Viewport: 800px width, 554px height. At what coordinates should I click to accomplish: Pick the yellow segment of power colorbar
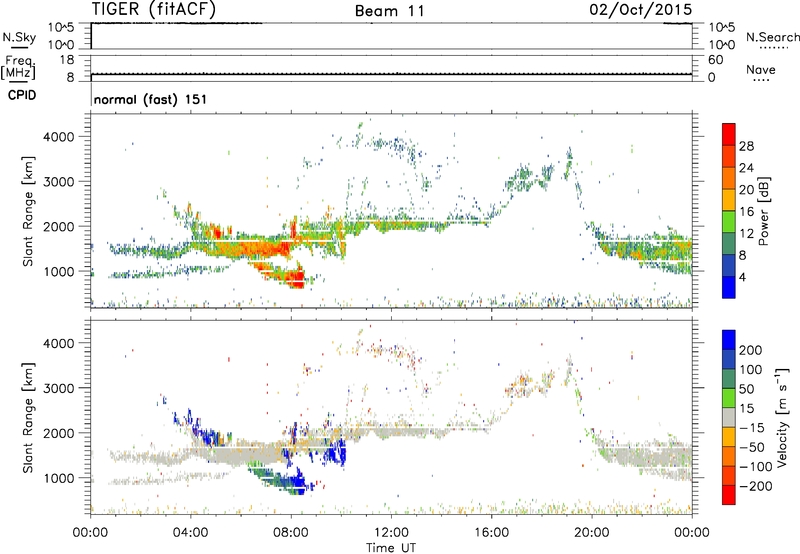pos(729,199)
